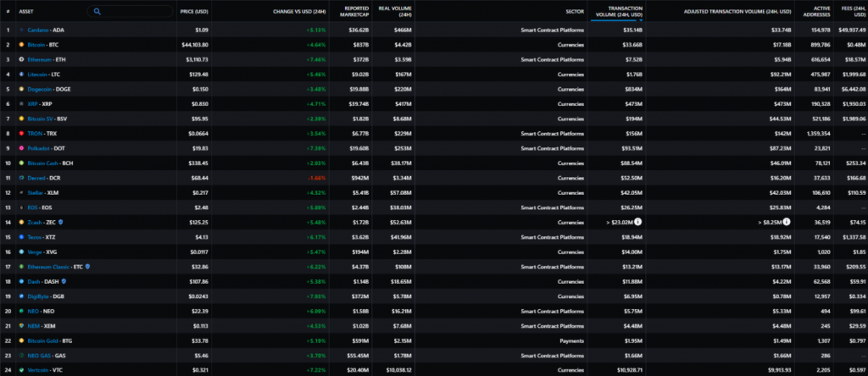Screen dimensions: 868x376
Task: Click the Payments sector for Bitcoin Gold
Action: 574,340
